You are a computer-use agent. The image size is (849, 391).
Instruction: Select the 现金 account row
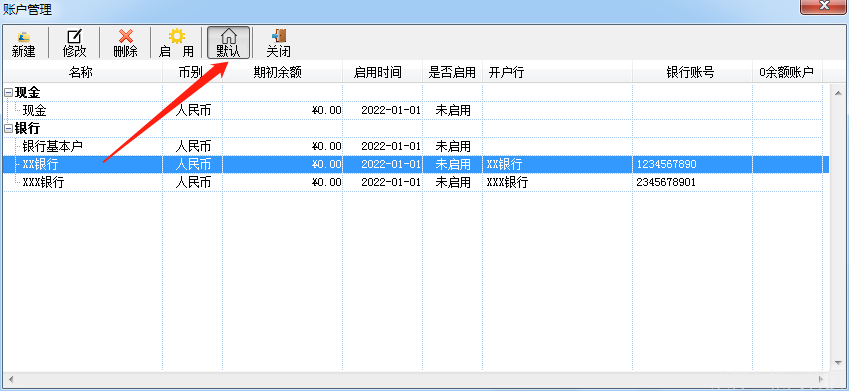pos(413,110)
